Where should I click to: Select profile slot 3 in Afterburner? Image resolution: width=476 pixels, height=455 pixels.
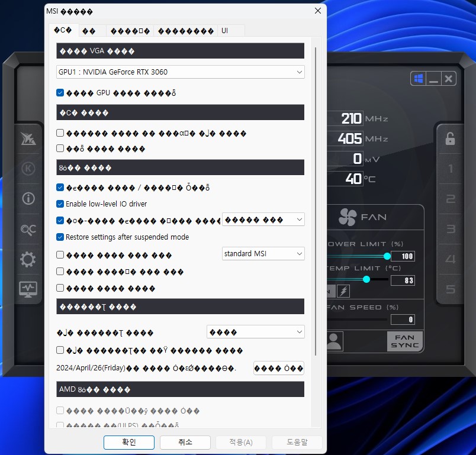click(451, 229)
